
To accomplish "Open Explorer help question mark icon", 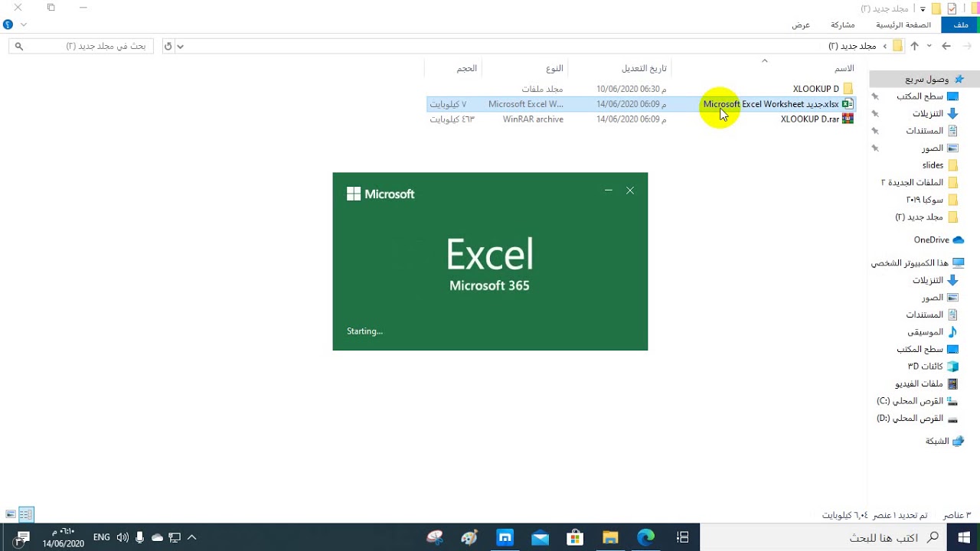I will pos(8,24).
